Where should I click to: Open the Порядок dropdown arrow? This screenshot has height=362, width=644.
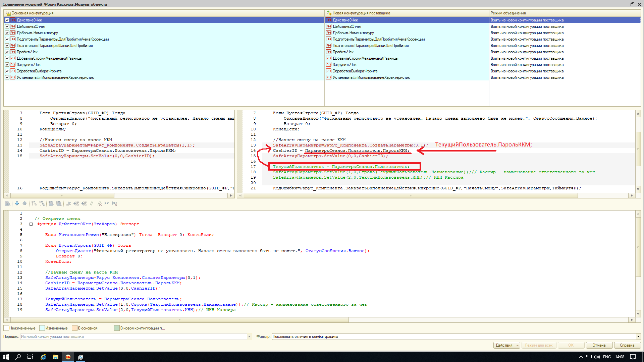[249, 337]
